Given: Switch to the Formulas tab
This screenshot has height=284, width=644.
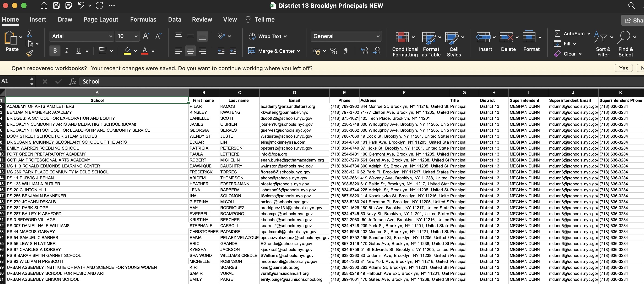Looking at the screenshot, I should pos(143,19).
